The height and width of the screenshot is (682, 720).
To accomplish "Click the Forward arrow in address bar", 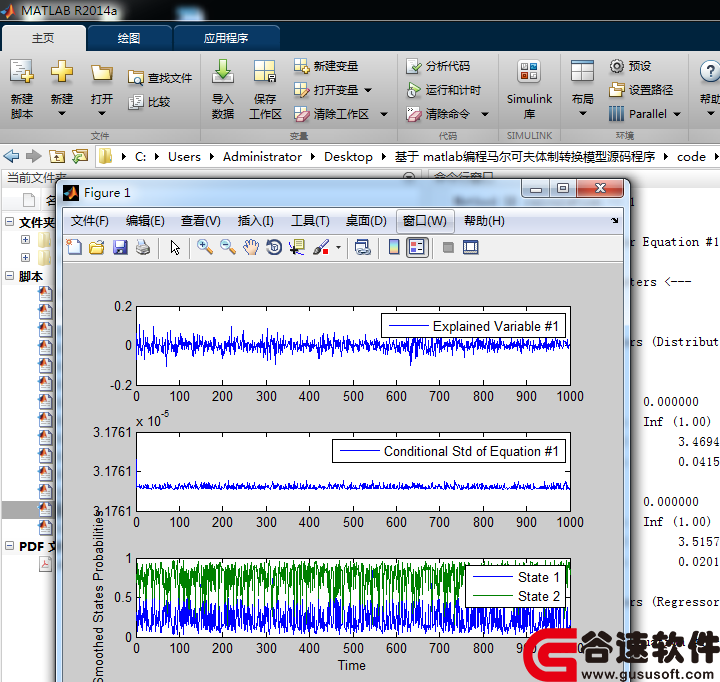I will [x=34, y=156].
